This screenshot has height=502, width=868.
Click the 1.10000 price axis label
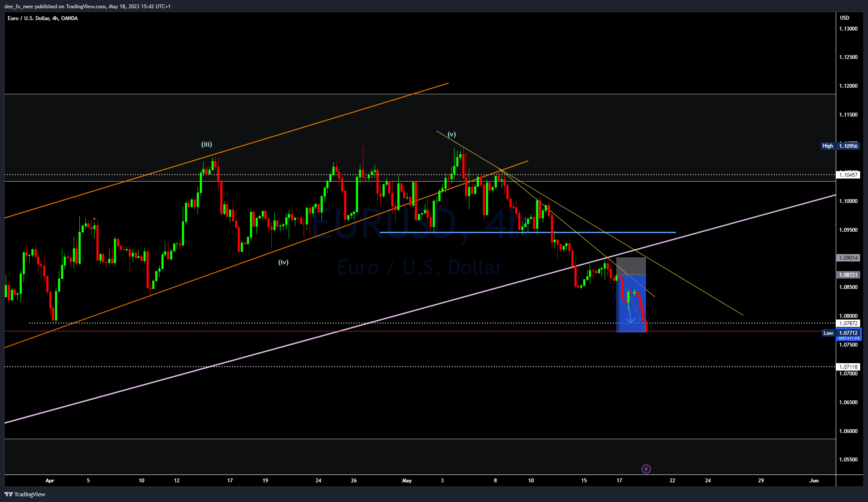[x=848, y=201]
